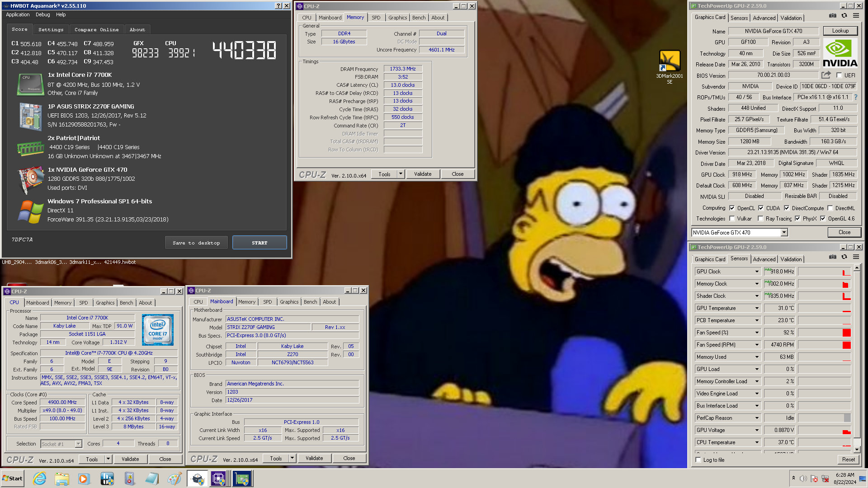Click the notebook with warning icon in the taskbar

point(129,479)
